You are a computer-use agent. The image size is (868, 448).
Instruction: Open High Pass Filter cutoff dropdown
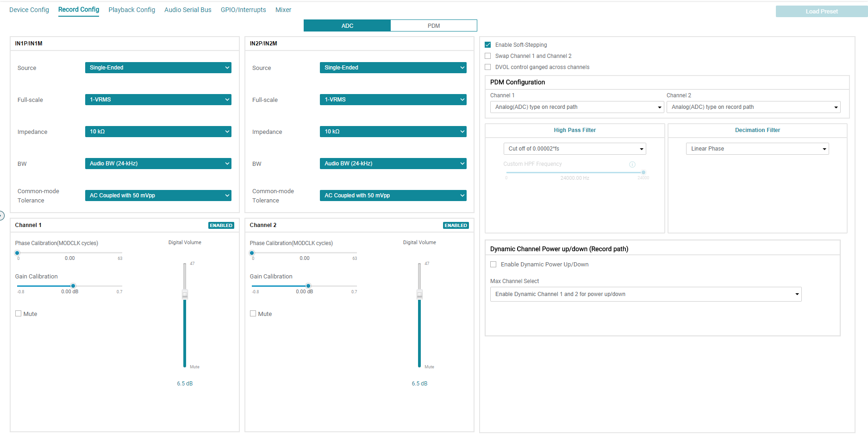[x=575, y=149]
